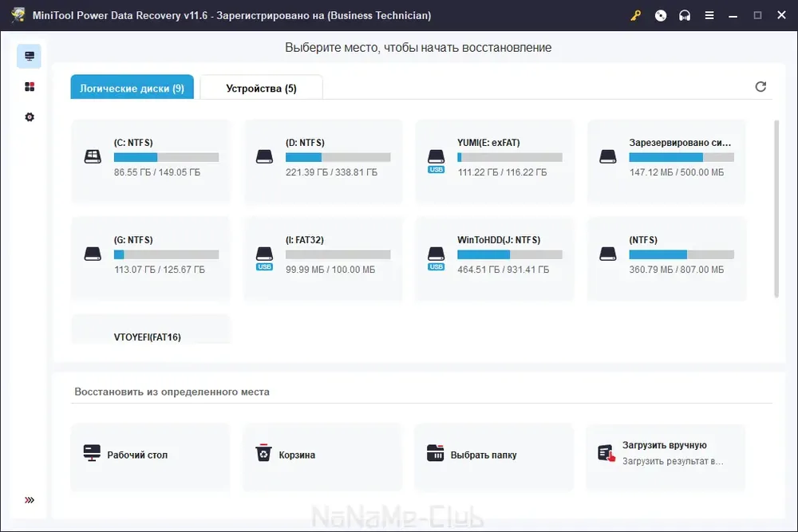Click the load scan result icon

point(606,453)
